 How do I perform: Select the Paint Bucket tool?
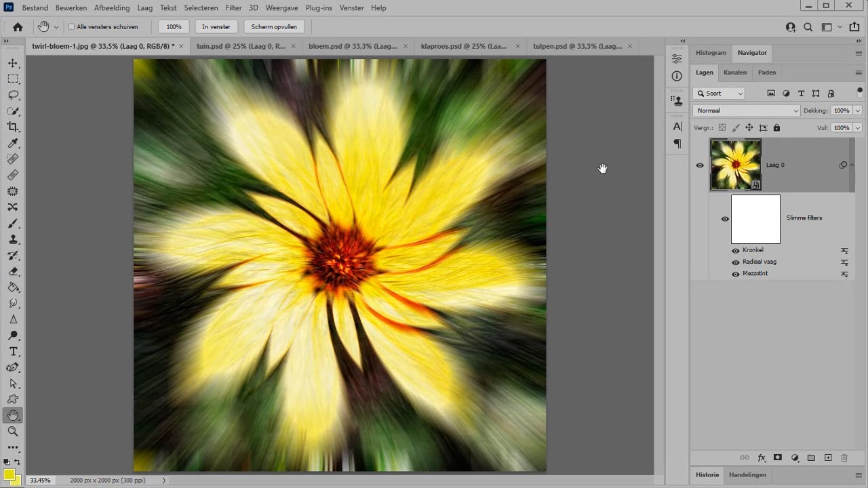[x=13, y=287]
